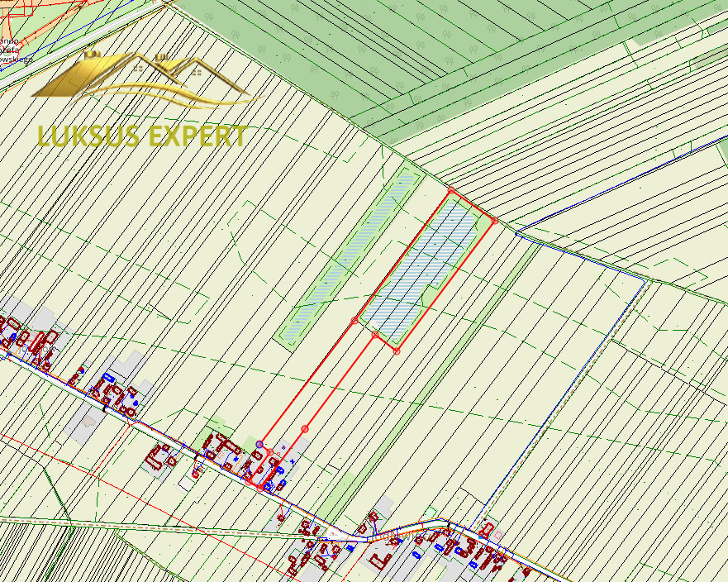Select the red vertex at the inner notch of the parcel
Image resolution: width=728 pixels, height=582 pixels.
click(375, 335)
